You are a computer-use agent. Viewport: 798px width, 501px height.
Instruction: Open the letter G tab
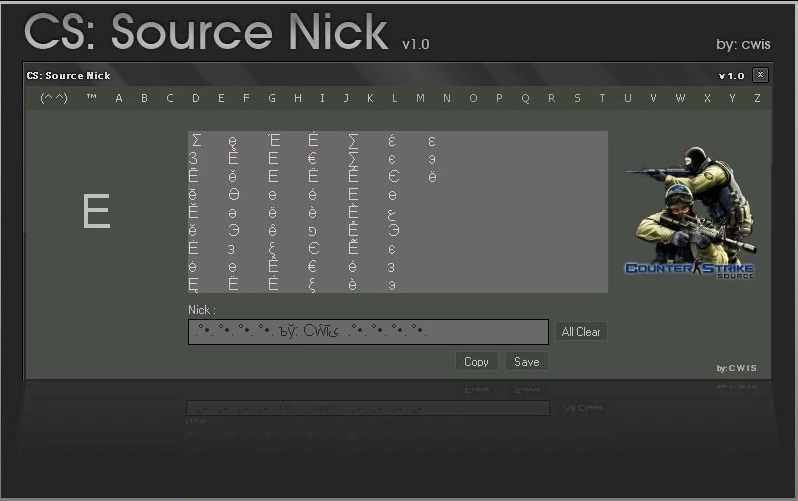point(272,98)
